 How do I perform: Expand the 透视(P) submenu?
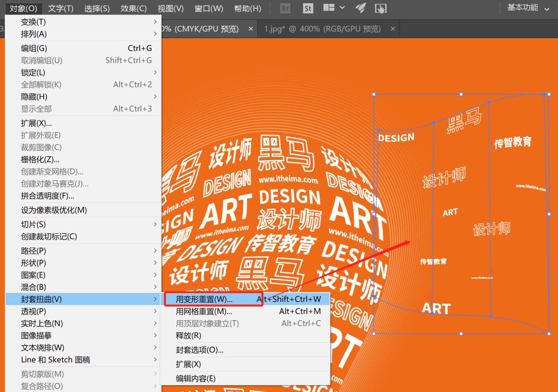84,311
